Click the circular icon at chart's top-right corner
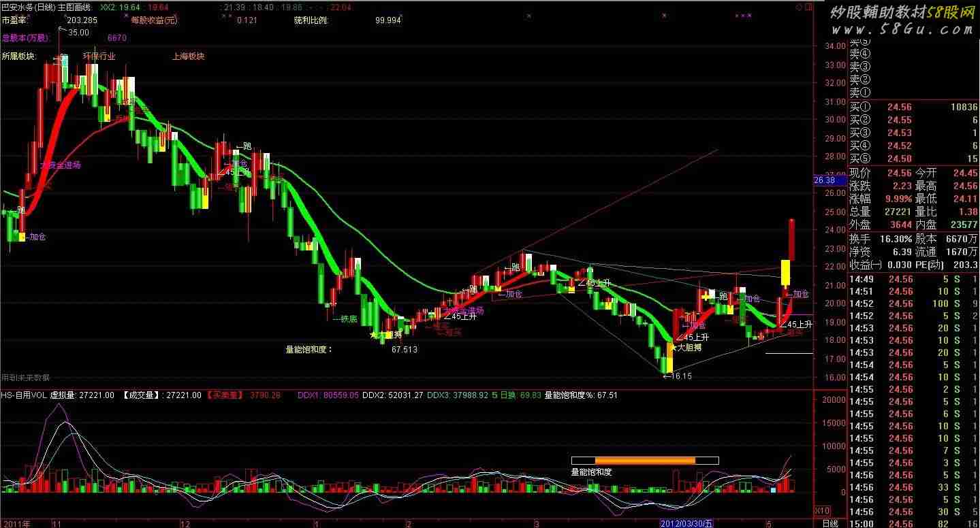Image resolution: width=980 pixels, height=528 pixels. tap(798, 7)
